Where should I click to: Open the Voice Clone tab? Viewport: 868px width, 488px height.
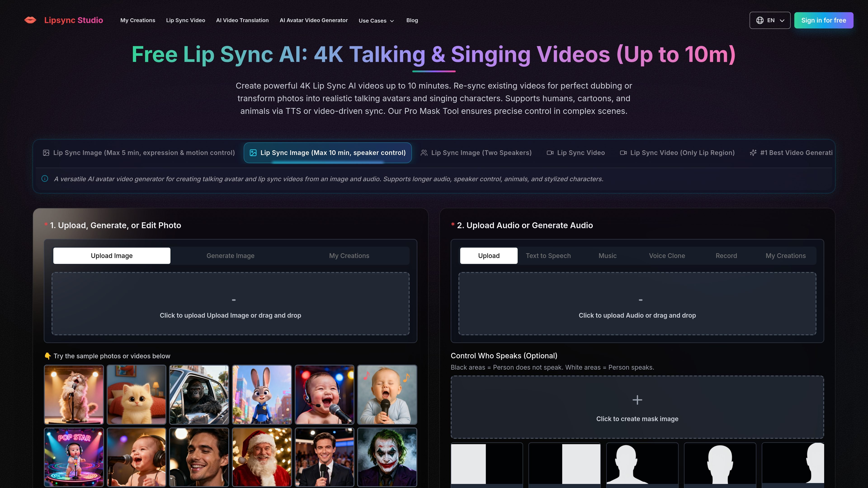tap(667, 256)
